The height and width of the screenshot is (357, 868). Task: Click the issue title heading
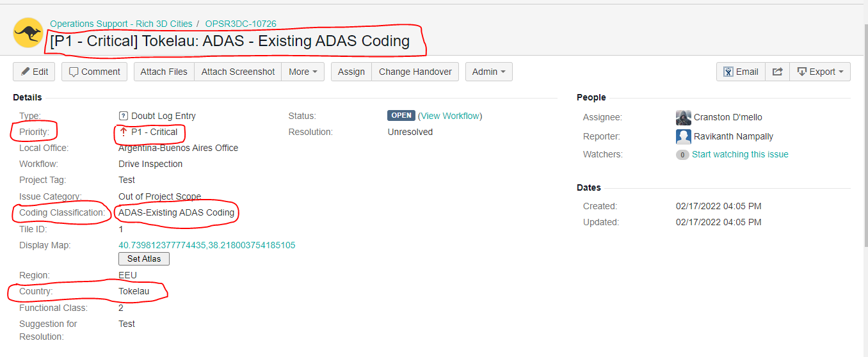pyautogui.click(x=230, y=41)
